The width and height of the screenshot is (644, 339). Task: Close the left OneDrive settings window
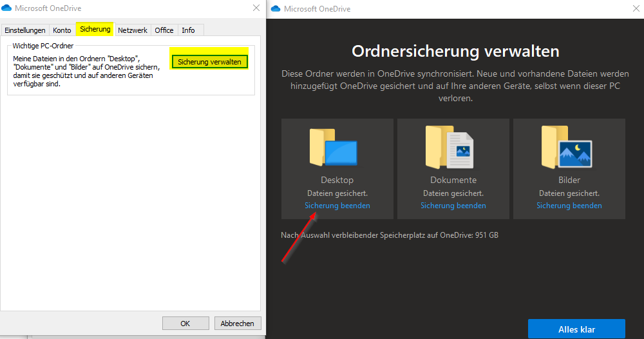tap(256, 8)
